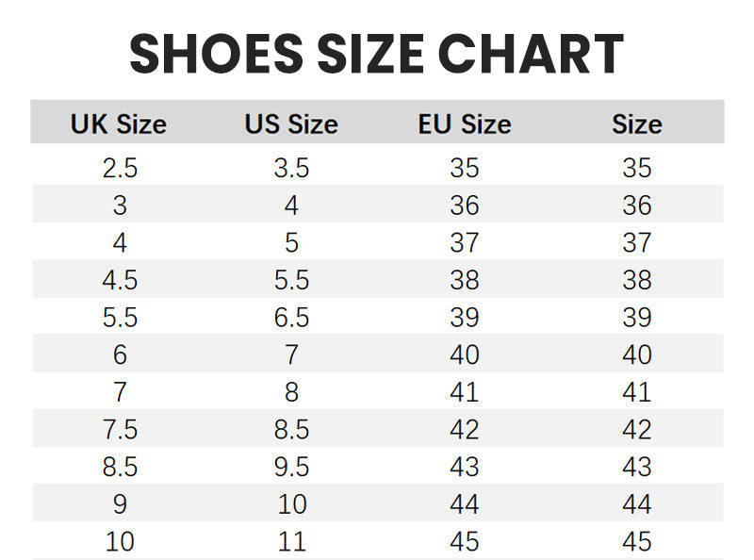Click UK size 7.5 cell
Image resolution: width=754 pixels, height=560 pixels.
tap(120, 430)
